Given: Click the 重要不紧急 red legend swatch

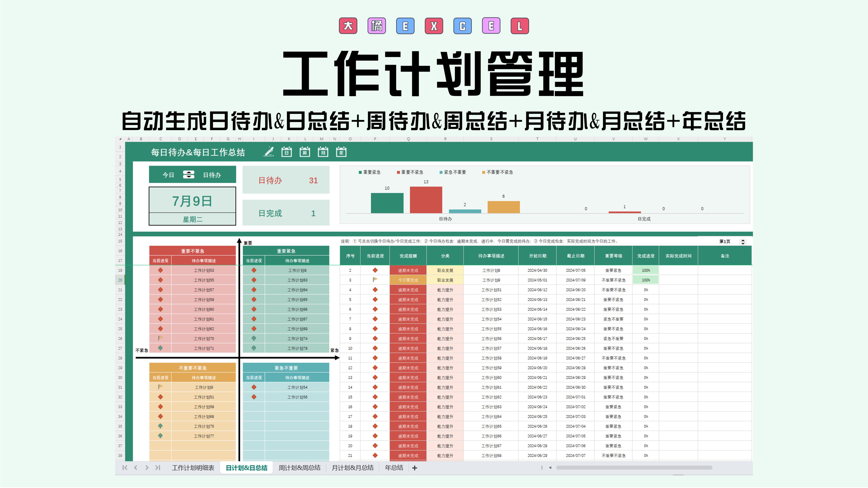Looking at the screenshot, I should pyautogui.click(x=398, y=172).
